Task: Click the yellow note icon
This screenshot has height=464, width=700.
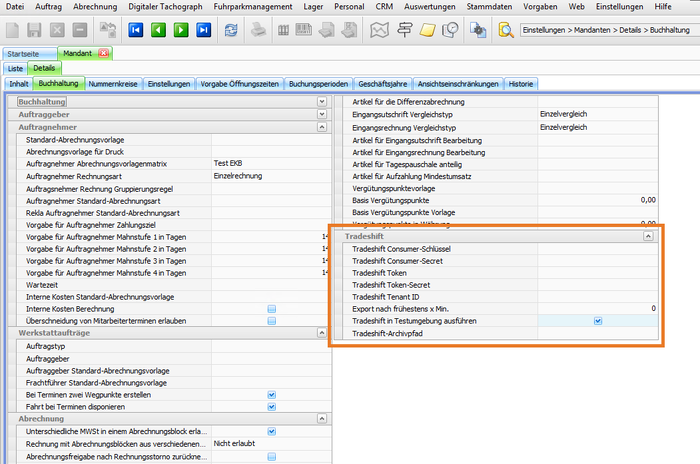Action: click(x=426, y=30)
